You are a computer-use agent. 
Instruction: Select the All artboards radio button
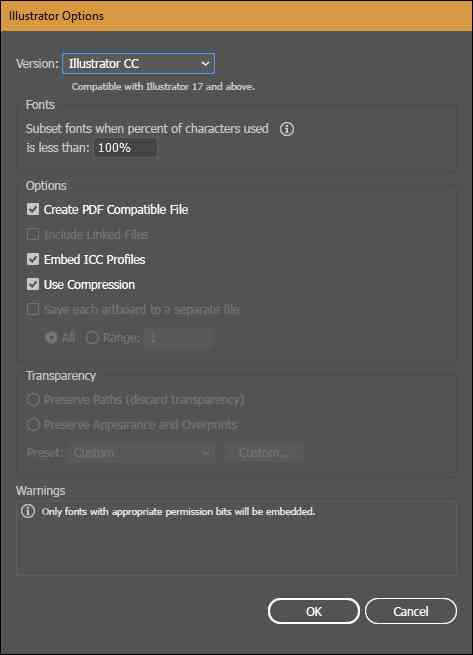tap(51, 338)
